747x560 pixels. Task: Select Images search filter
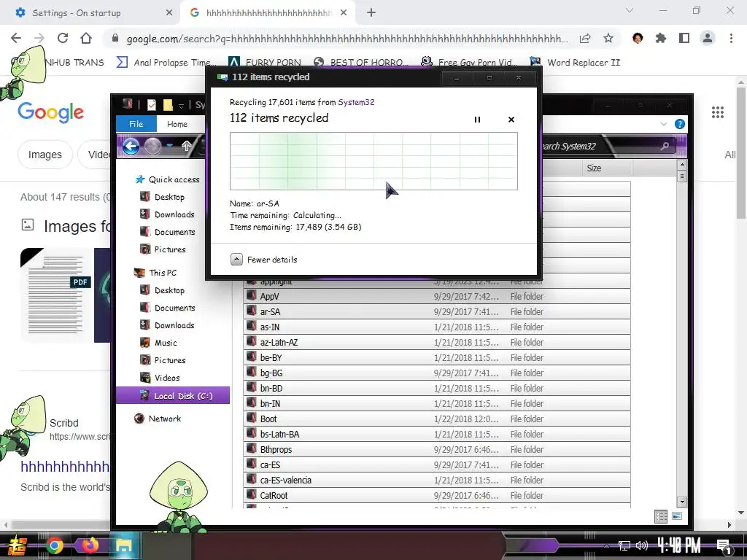tap(44, 155)
